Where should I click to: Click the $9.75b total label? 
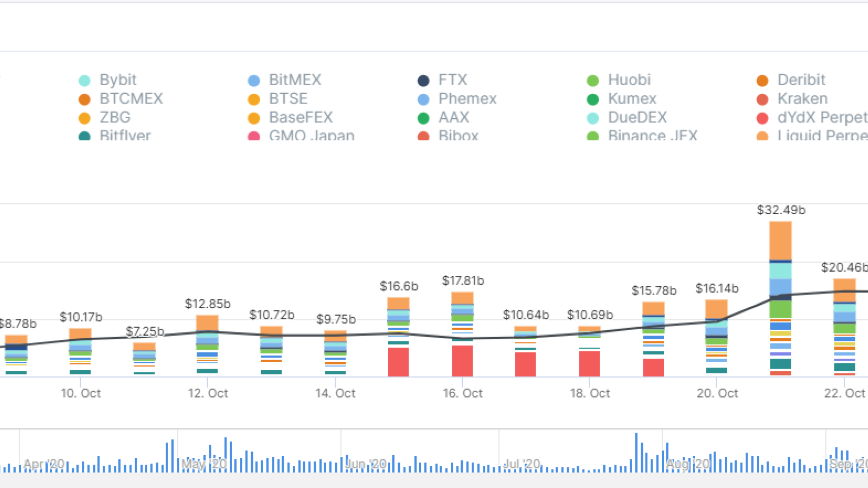(336, 319)
